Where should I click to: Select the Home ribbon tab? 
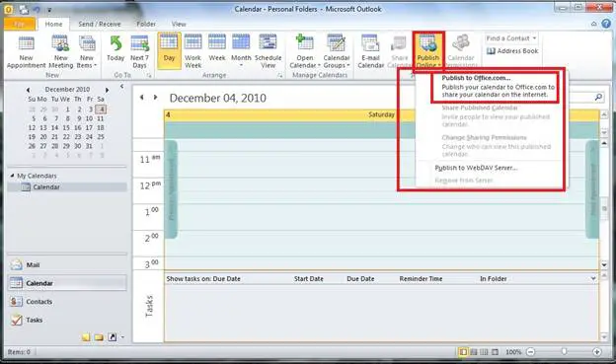click(53, 24)
